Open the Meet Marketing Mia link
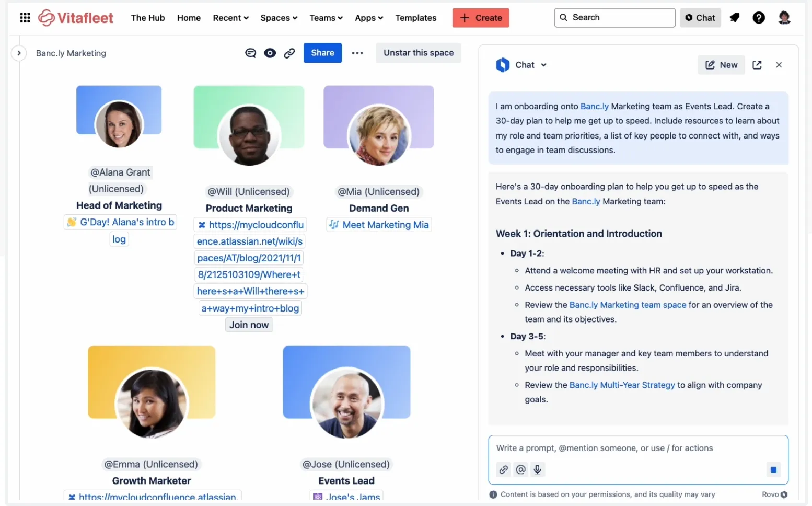Image resolution: width=812 pixels, height=506 pixels. [x=379, y=225]
